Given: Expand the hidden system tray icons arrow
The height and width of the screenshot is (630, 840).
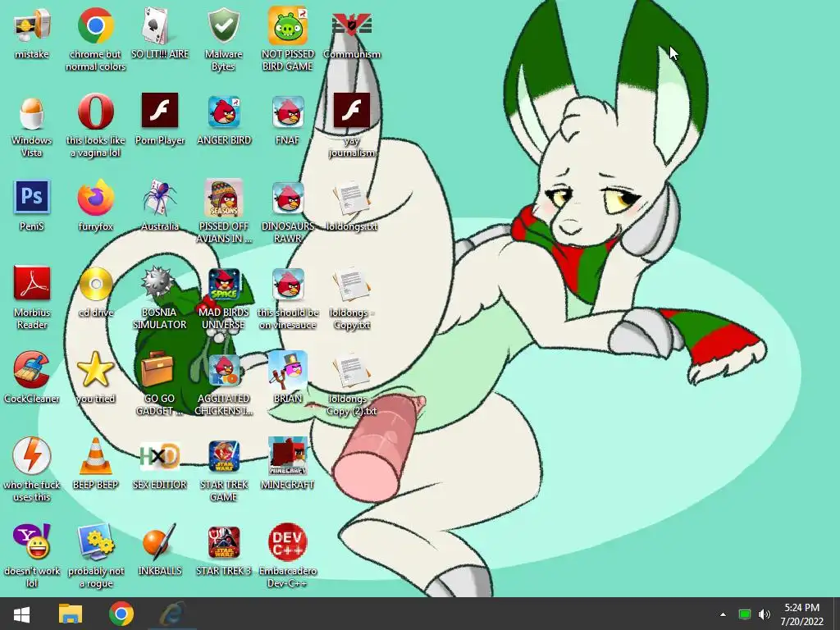Looking at the screenshot, I should point(723,614).
